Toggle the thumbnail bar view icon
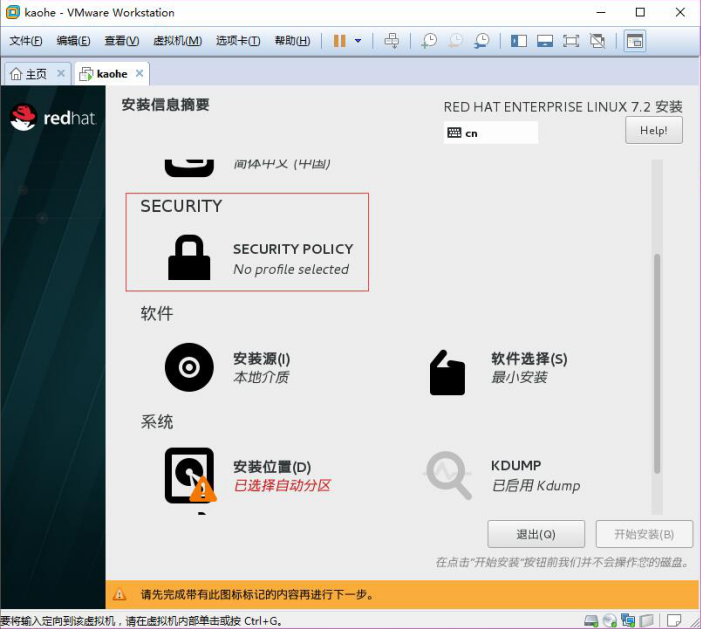 [545, 41]
